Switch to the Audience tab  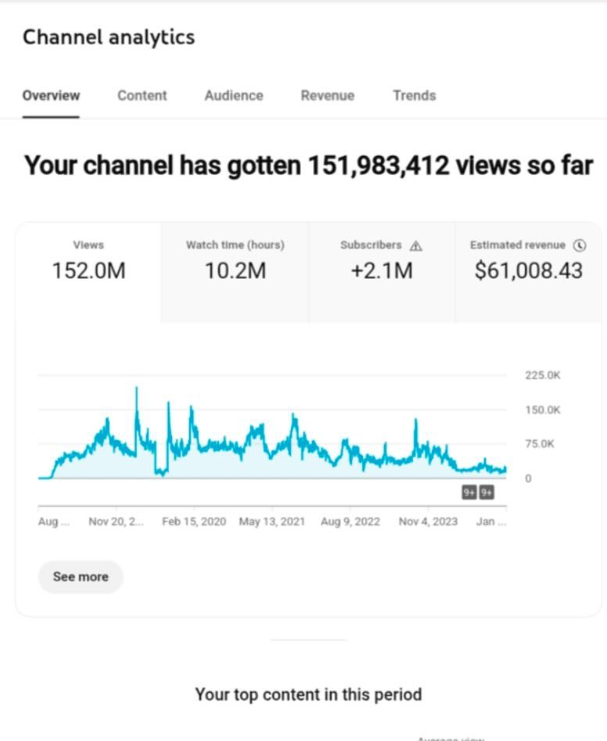234,96
